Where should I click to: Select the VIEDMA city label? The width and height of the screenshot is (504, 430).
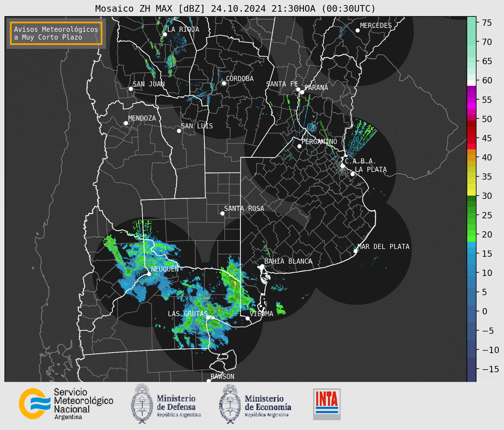(261, 314)
